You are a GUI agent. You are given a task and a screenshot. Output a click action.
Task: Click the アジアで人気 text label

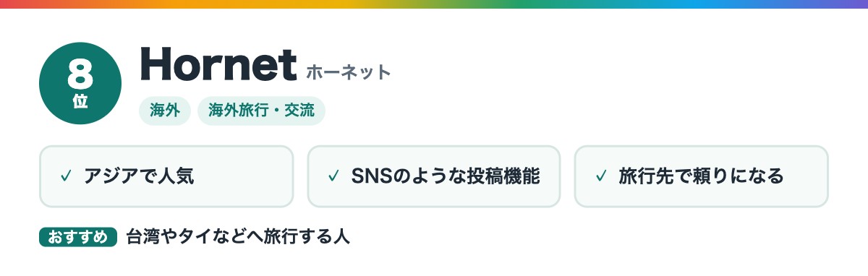[139, 176]
